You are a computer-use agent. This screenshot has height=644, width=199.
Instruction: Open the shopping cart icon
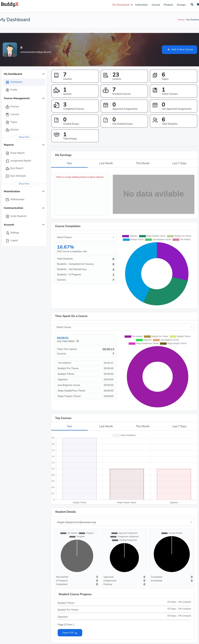(x=198, y=4)
